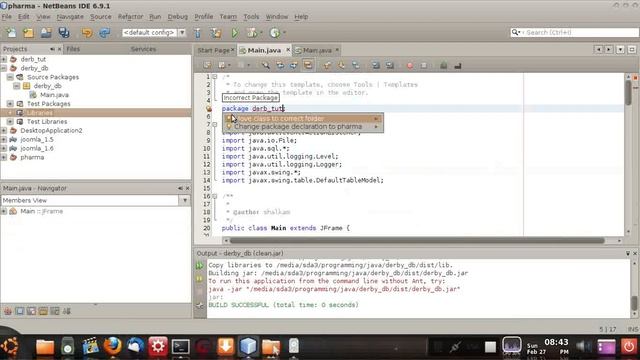This screenshot has width=640, height=360.
Task: Click the editor's vertical scrollbar
Action: (629, 93)
